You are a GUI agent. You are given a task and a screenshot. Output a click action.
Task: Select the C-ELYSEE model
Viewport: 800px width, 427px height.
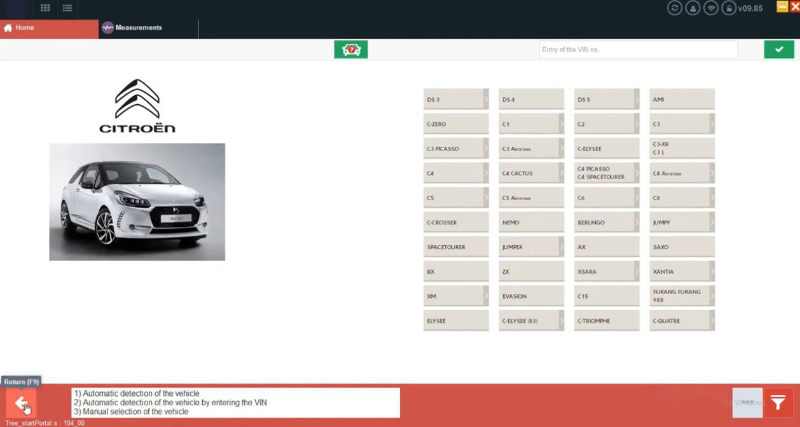607,148
